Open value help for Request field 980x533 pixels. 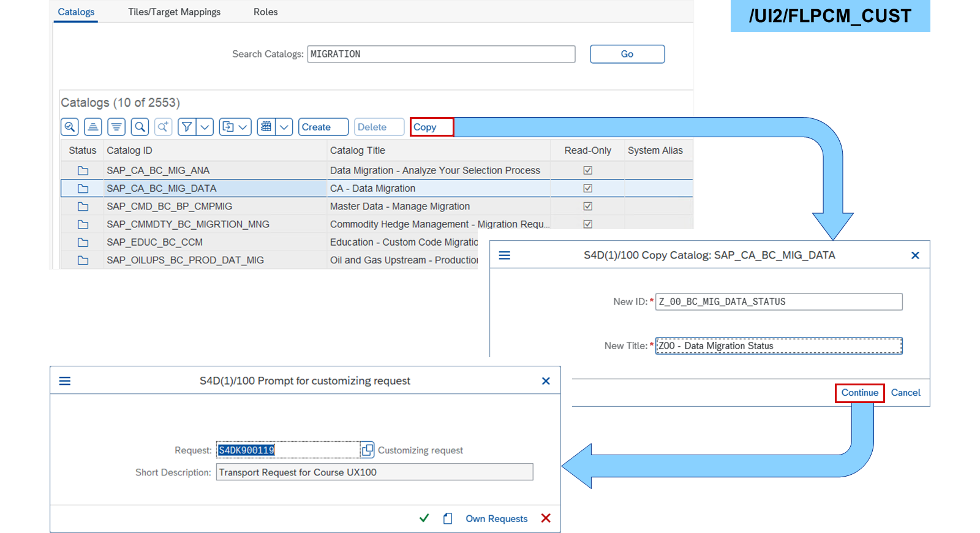367,450
